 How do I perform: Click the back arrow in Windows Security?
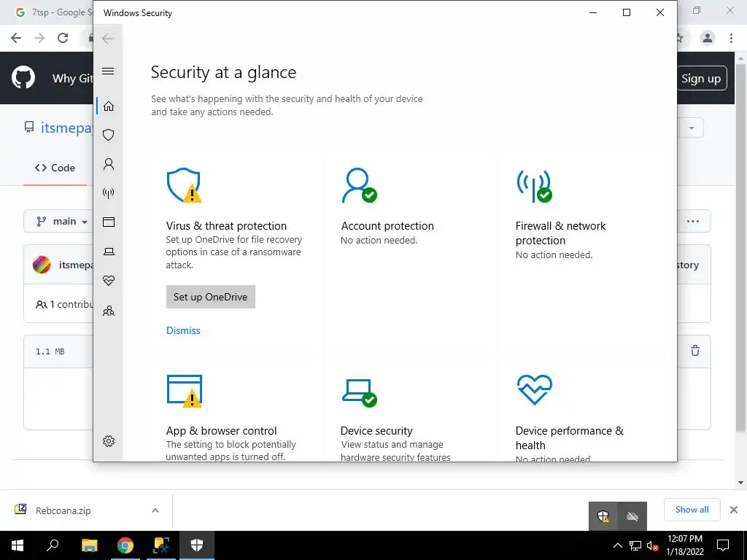108,39
